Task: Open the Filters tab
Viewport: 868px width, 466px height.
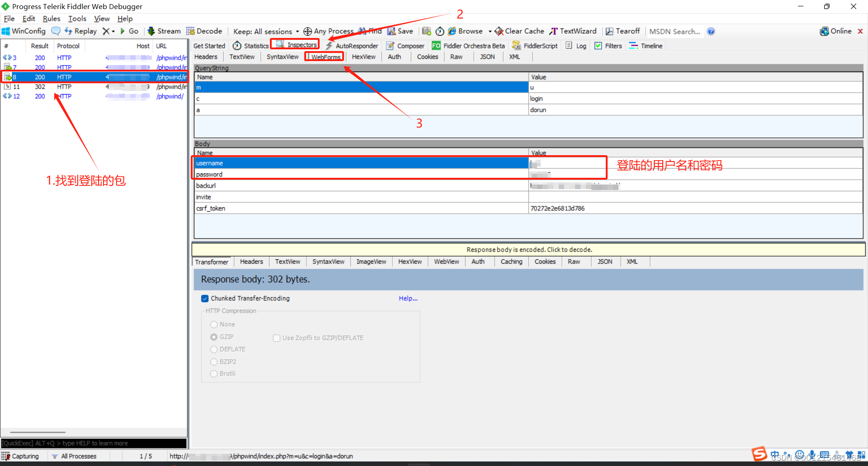Action: (608, 46)
